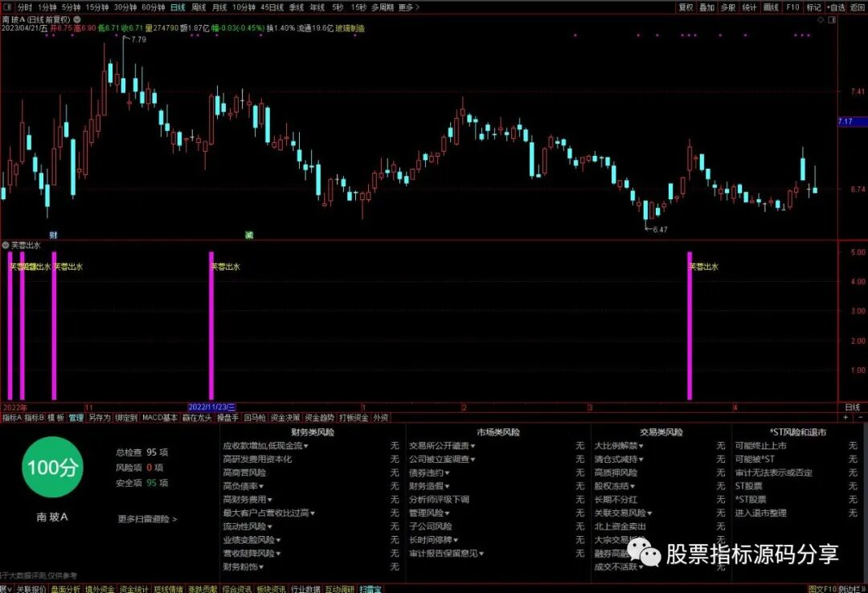Expand the 大比例解禁 dropdown

point(618,446)
